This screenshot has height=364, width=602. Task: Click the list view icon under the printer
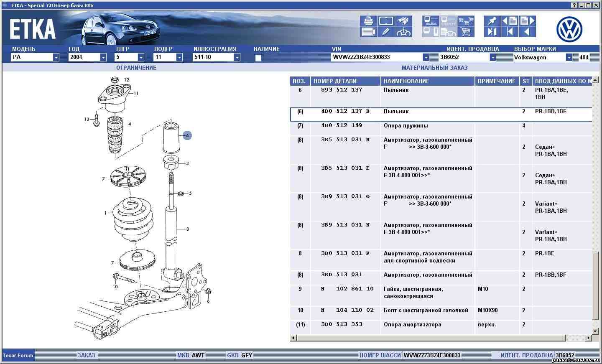click(368, 32)
